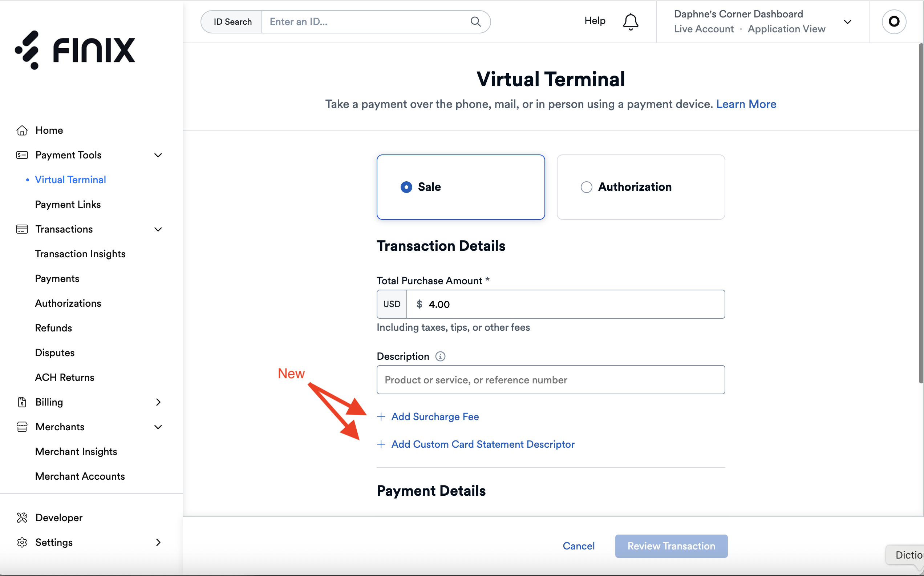The image size is (924, 576).
Task: Expand the Billing section chevron
Action: [x=158, y=402]
